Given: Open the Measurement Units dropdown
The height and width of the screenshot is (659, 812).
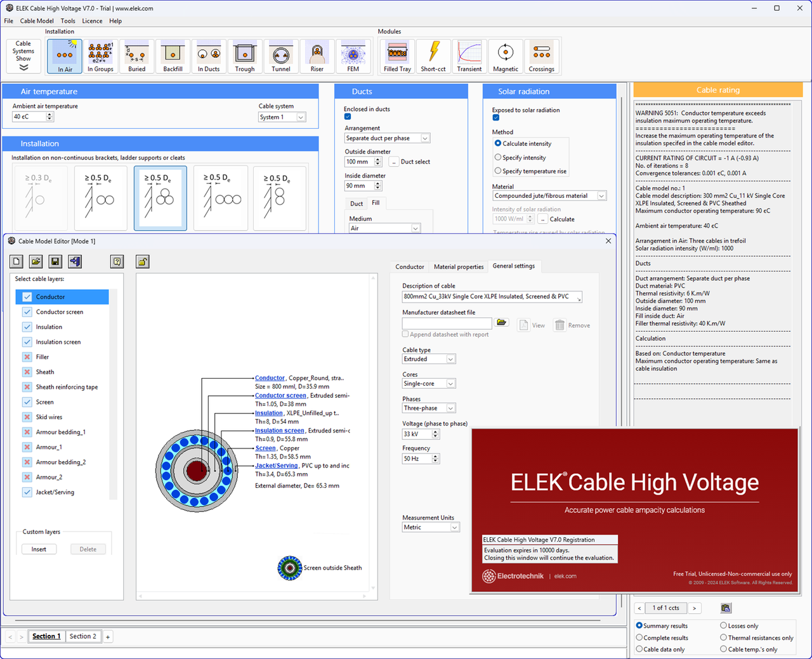Looking at the screenshot, I should (x=431, y=528).
